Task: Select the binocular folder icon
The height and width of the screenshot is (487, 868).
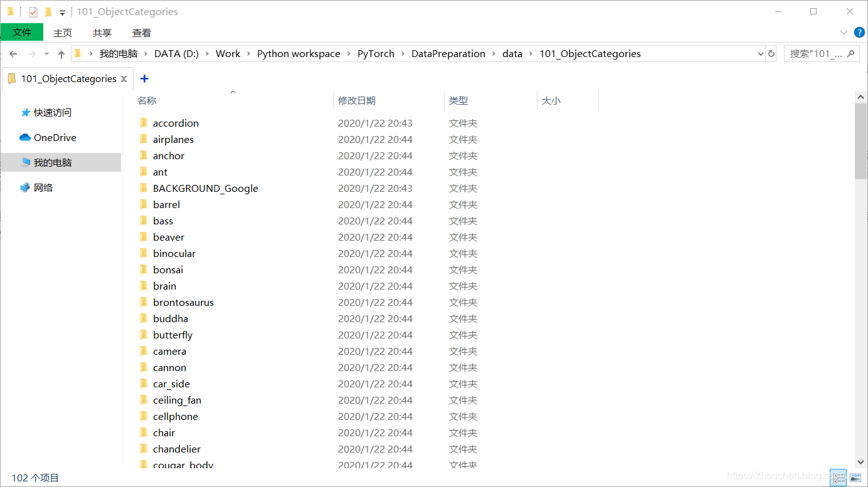Action: coord(144,253)
